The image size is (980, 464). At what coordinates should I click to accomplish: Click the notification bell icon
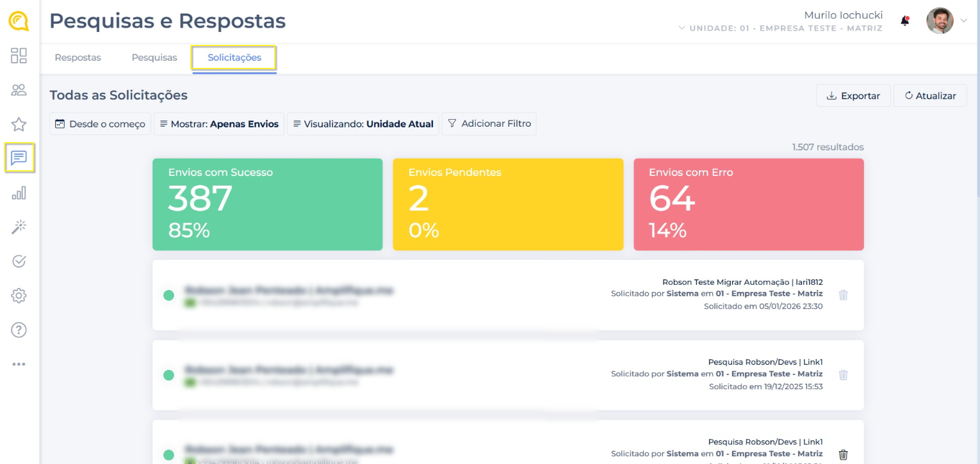904,21
